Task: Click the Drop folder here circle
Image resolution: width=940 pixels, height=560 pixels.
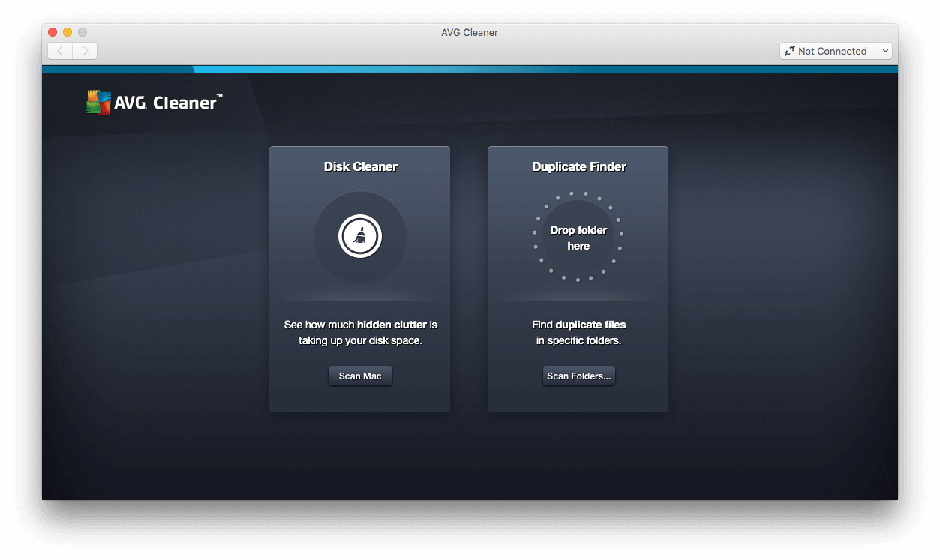Action: pos(578,237)
